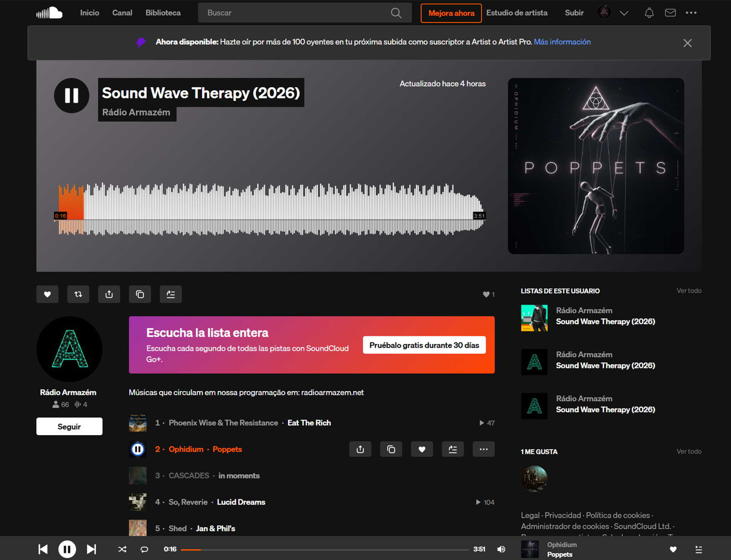The height and width of the screenshot is (560, 731).
Task: Add Poppets to next up queue
Action: 453,449
